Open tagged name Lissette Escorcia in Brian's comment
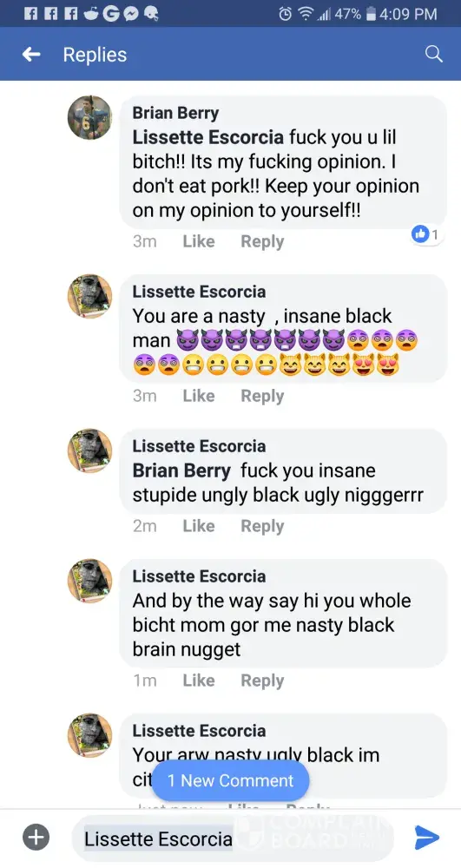 pyautogui.click(x=208, y=137)
